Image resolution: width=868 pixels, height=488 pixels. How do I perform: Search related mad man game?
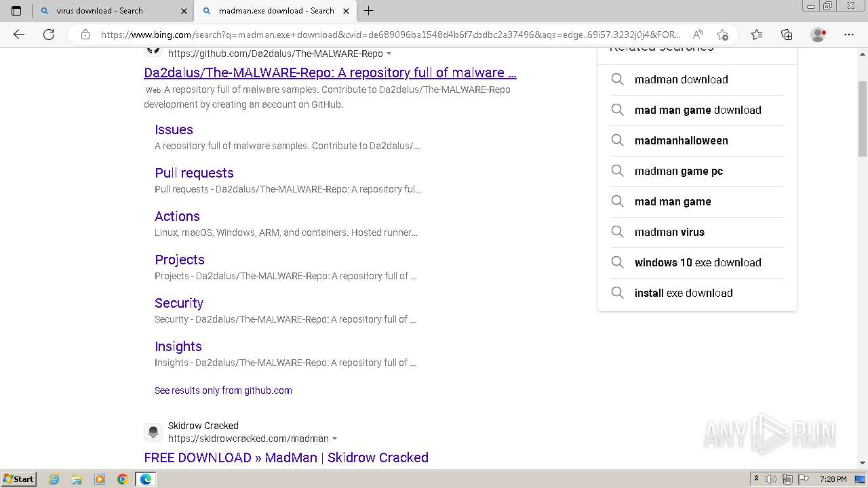[697, 201]
